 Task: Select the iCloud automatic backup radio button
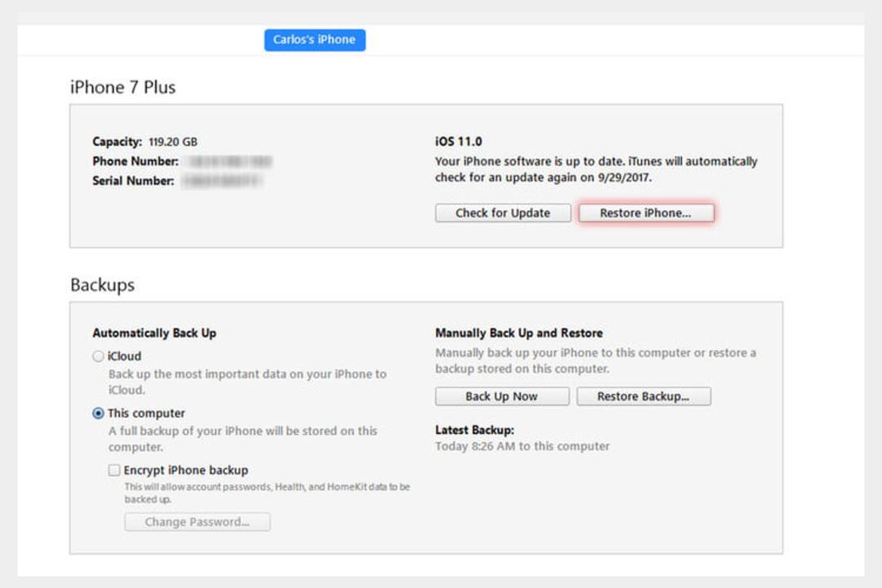(99, 356)
